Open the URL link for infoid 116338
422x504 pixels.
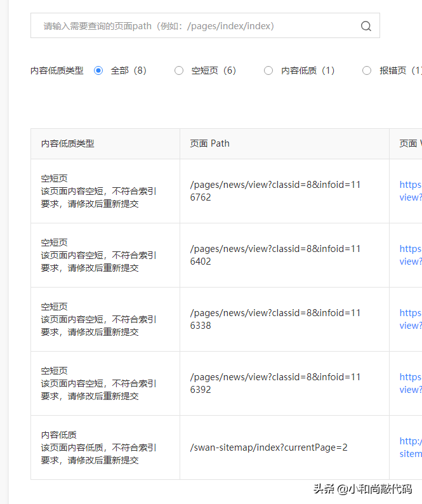pos(411,319)
